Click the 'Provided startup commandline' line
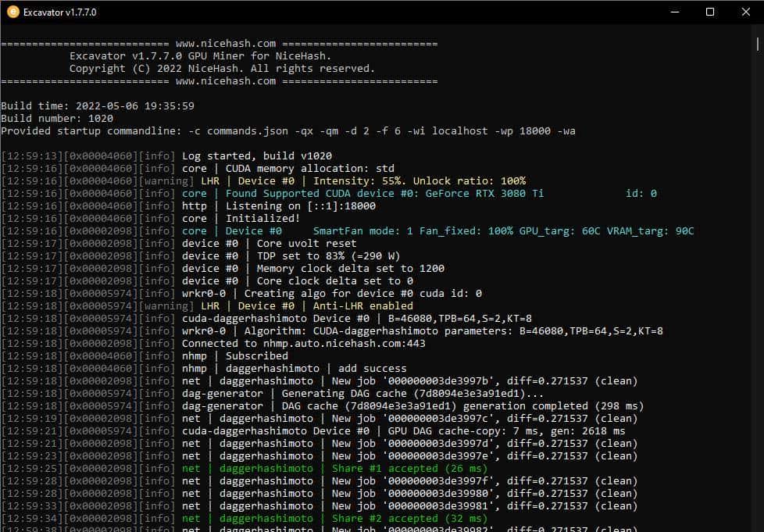The width and height of the screenshot is (764, 532). click(x=288, y=131)
